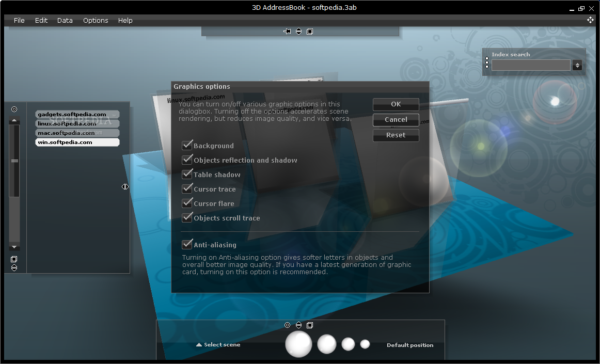Expand the Select scene menu
The height and width of the screenshot is (364, 600).
click(x=218, y=344)
